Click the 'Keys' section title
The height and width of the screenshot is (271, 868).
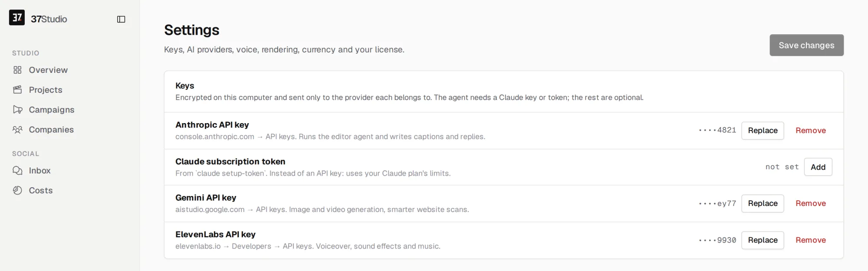point(185,86)
